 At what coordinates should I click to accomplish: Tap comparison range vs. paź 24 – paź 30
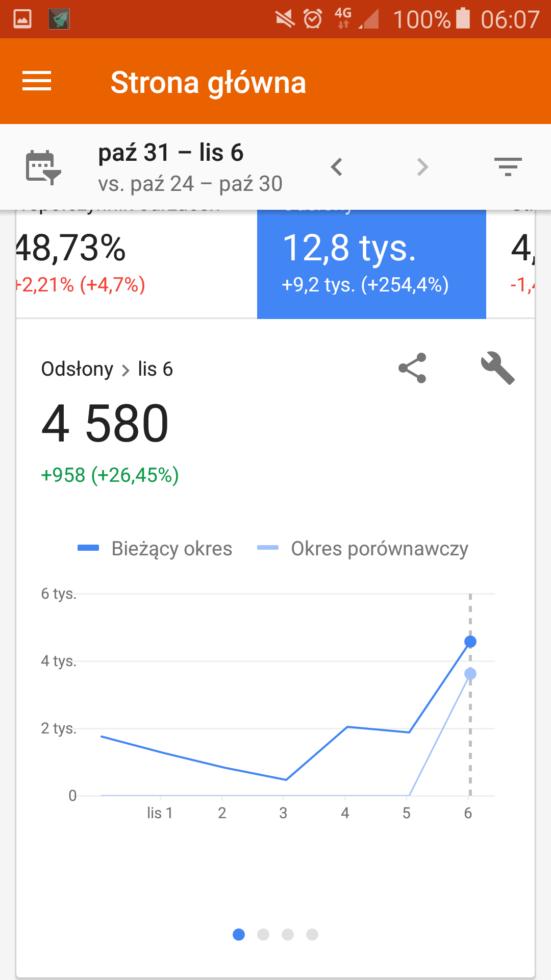190,184
